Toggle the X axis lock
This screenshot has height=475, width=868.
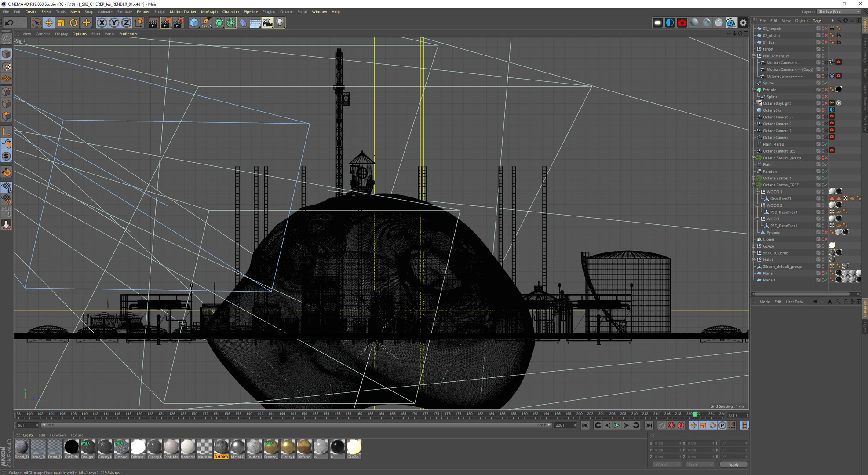click(102, 22)
